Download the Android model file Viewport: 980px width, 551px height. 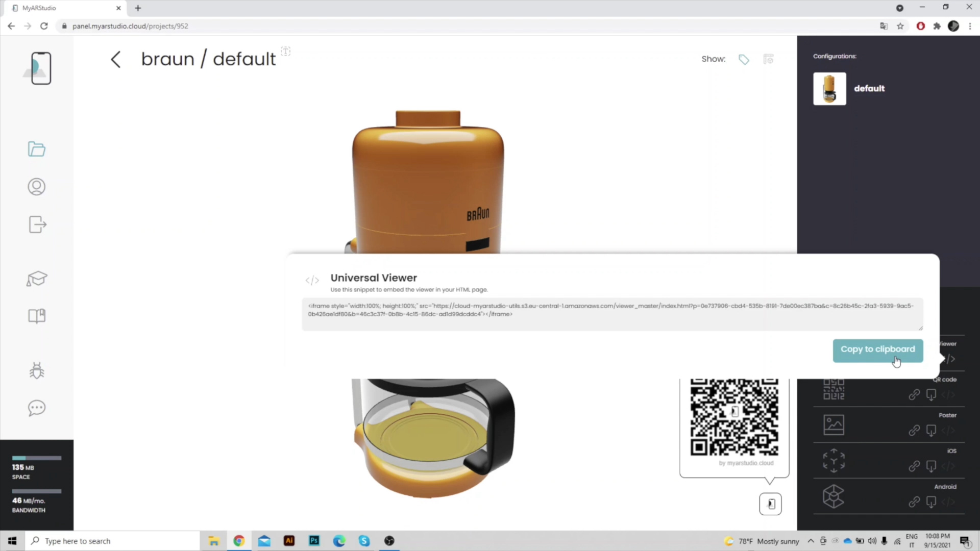pyautogui.click(x=931, y=502)
